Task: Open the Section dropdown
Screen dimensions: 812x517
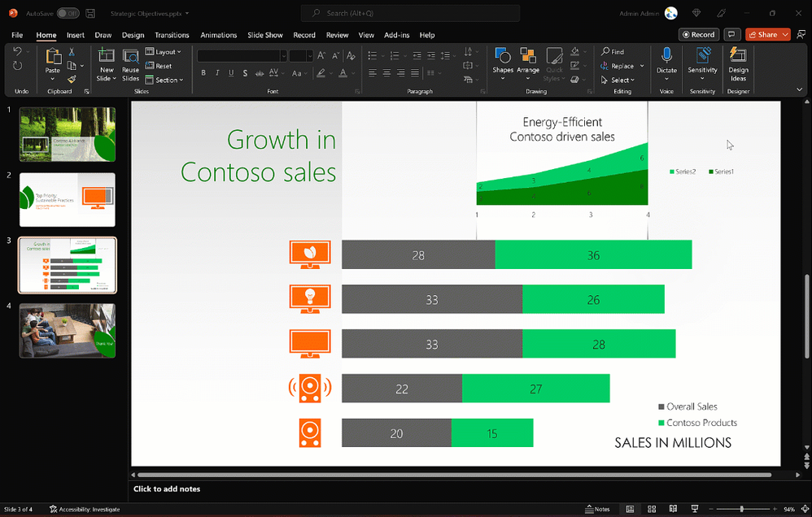Action: (x=165, y=80)
